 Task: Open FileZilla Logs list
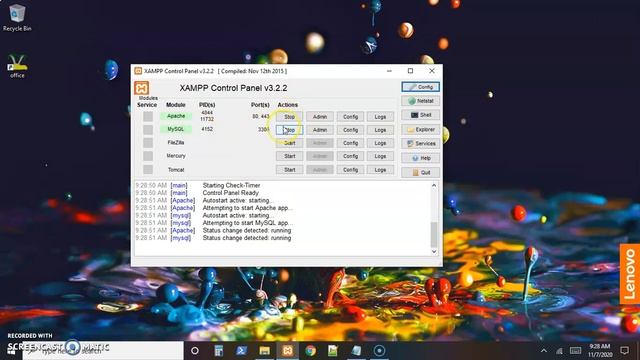point(380,143)
